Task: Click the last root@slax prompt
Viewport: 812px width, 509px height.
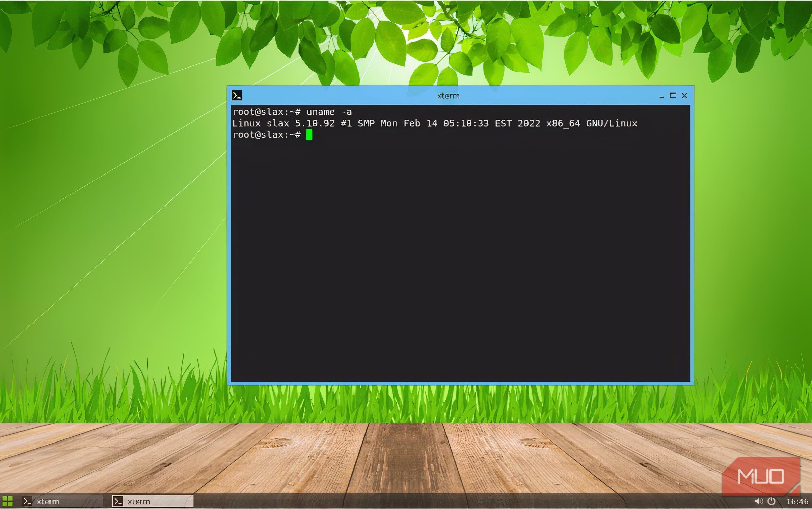Action: coord(266,135)
